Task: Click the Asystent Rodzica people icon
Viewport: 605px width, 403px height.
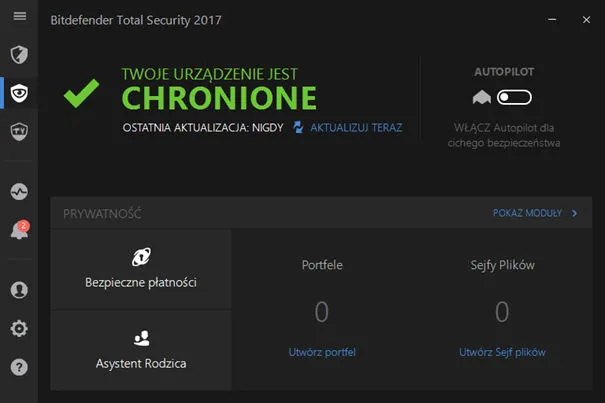Action: [141, 338]
